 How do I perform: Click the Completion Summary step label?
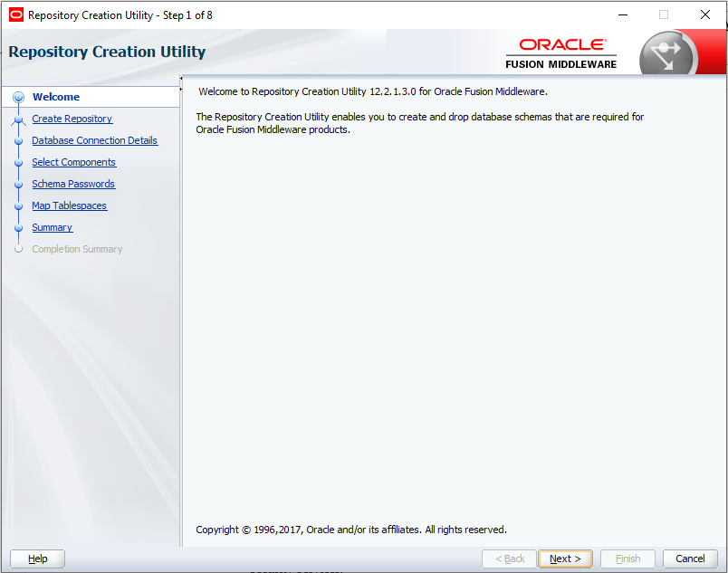pyautogui.click(x=77, y=249)
